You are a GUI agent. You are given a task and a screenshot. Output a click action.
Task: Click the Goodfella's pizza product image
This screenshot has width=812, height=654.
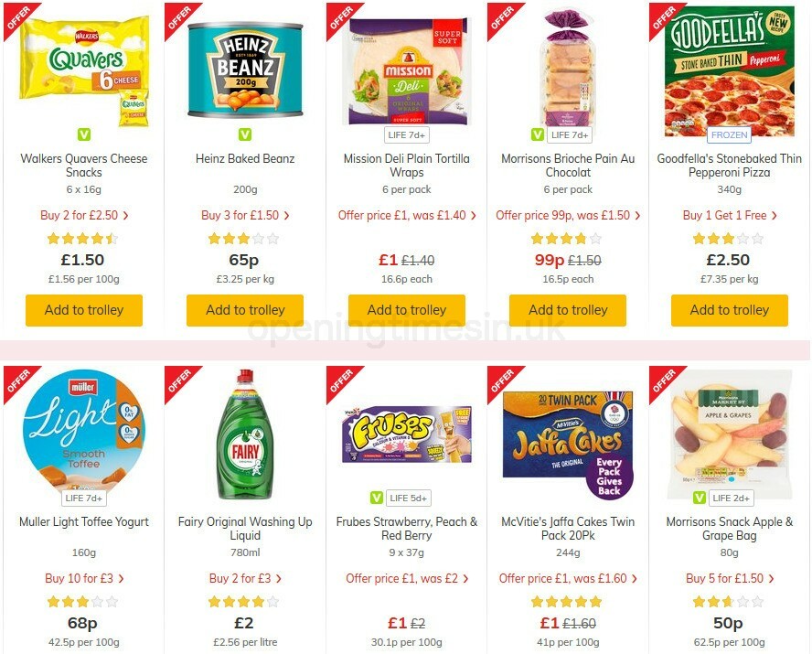coord(728,71)
